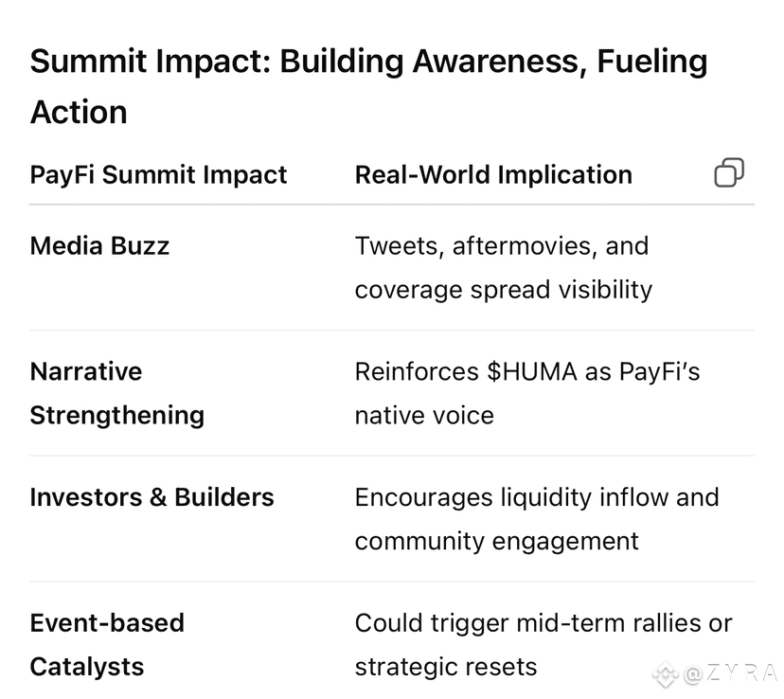Click the Binance watermark logo icon

666,674
